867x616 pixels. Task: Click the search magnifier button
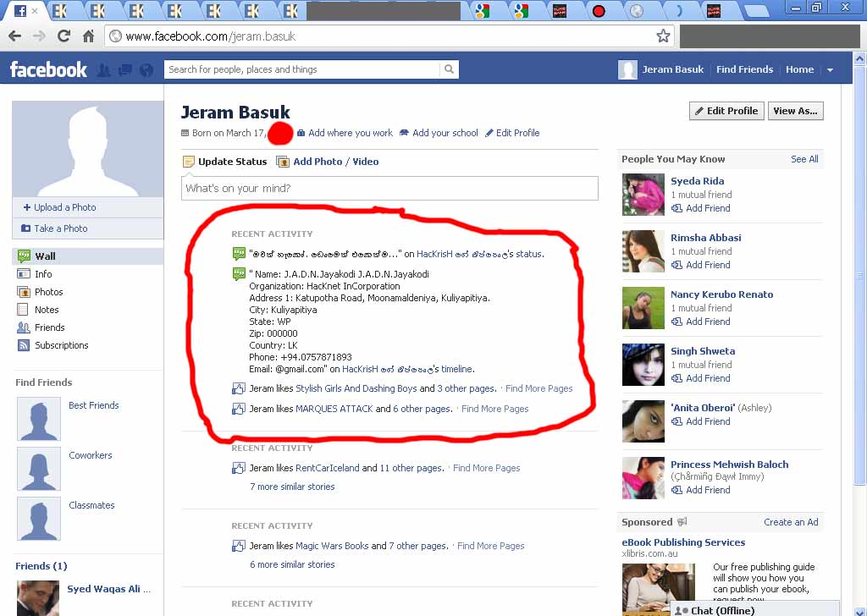449,69
